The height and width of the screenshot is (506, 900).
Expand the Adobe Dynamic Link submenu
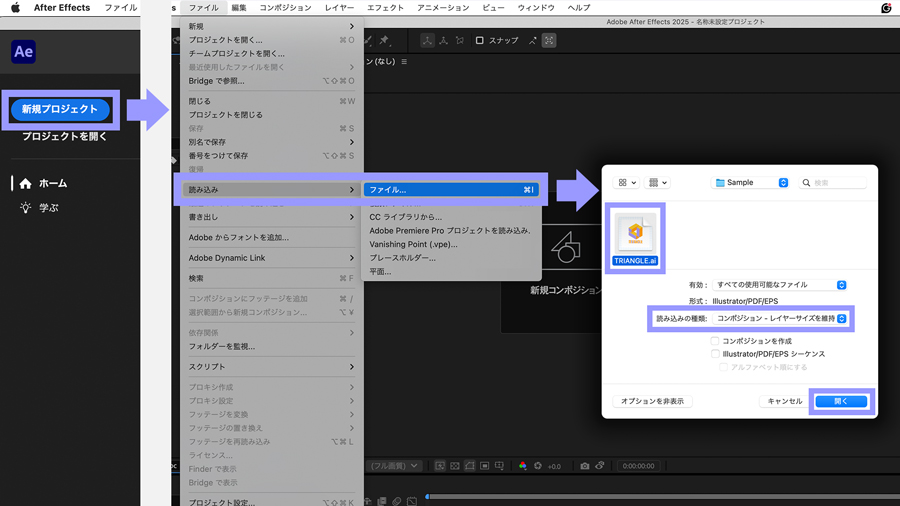(271, 258)
